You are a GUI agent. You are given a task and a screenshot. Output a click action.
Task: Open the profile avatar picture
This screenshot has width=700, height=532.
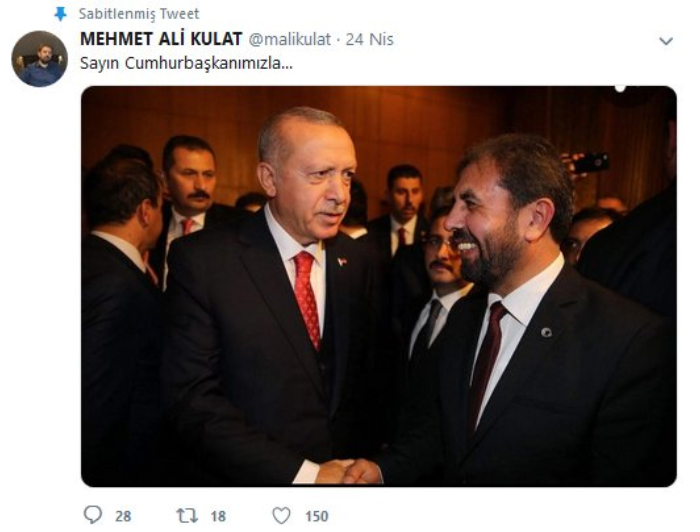coord(39,58)
